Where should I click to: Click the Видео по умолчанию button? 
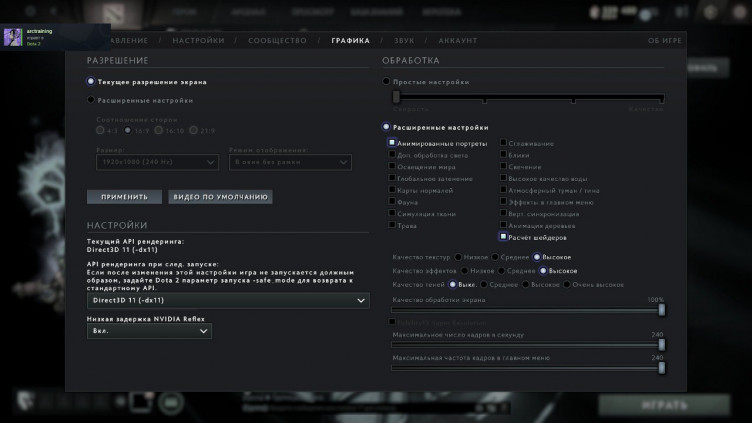[220, 197]
